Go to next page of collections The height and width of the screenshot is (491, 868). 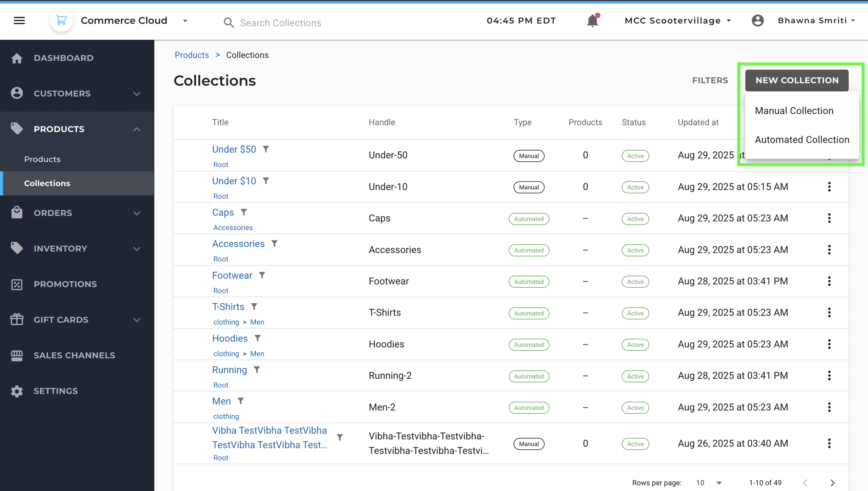[832, 483]
